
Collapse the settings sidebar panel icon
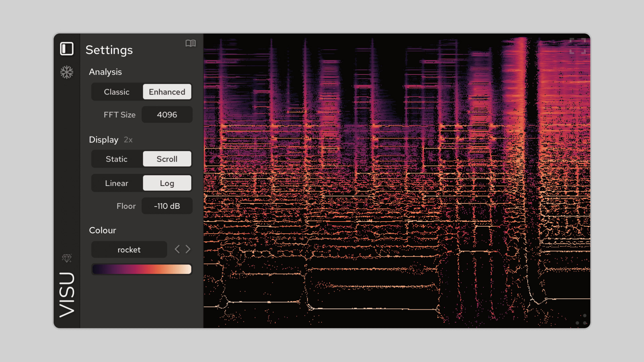[67, 49]
